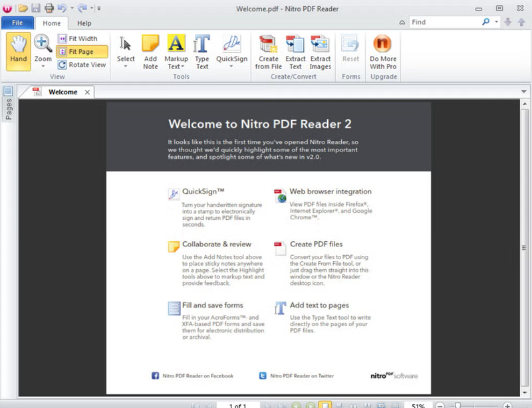The height and width of the screenshot is (408, 532).
Task: Click the Twitter icon in the document
Action: 263,376
